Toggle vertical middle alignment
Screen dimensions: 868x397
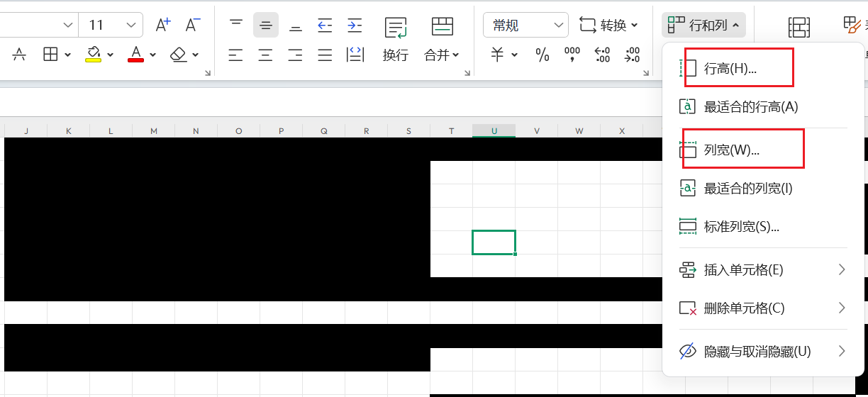(x=265, y=26)
